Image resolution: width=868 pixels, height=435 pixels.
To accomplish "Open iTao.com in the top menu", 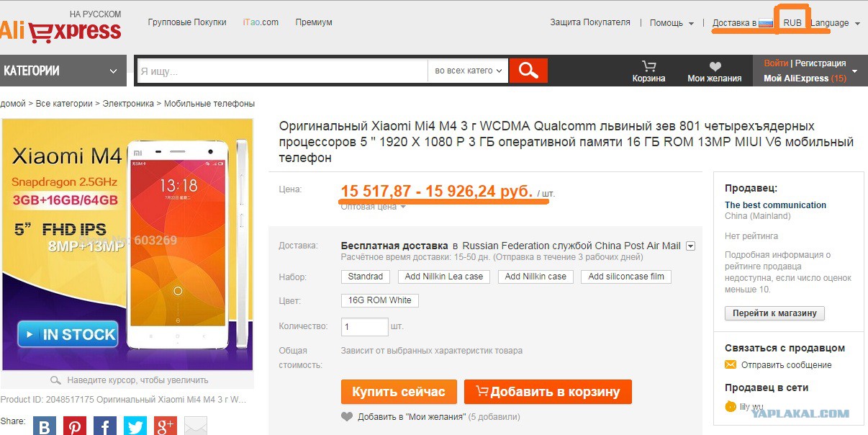I will [x=261, y=22].
